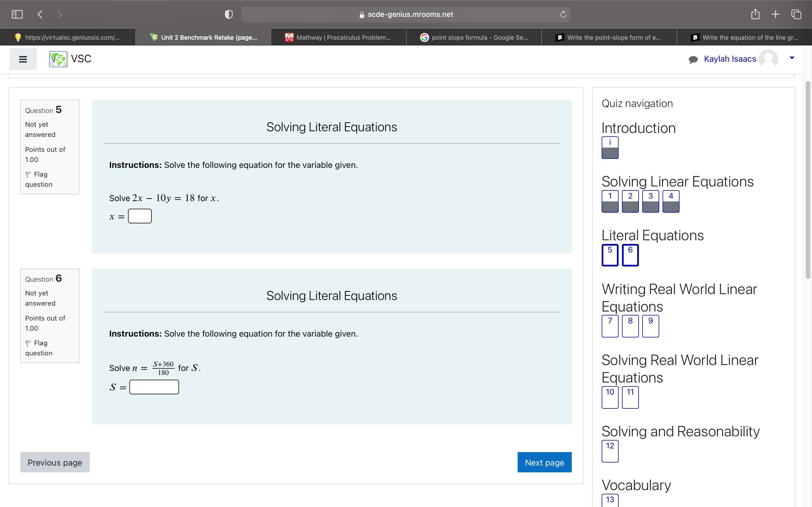Go to the Next page
The image size is (812, 507).
tap(544, 462)
